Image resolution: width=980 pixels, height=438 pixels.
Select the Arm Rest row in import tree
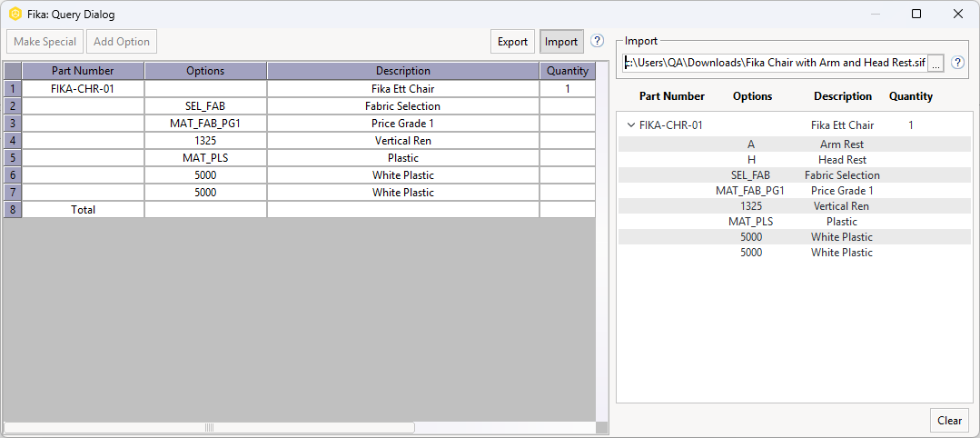pyautogui.click(x=795, y=144)
